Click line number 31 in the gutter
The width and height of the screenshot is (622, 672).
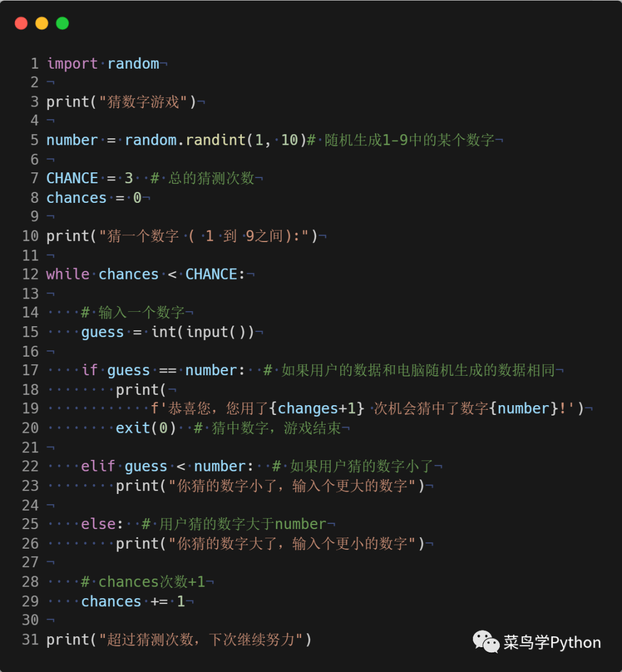pos(31,639)
